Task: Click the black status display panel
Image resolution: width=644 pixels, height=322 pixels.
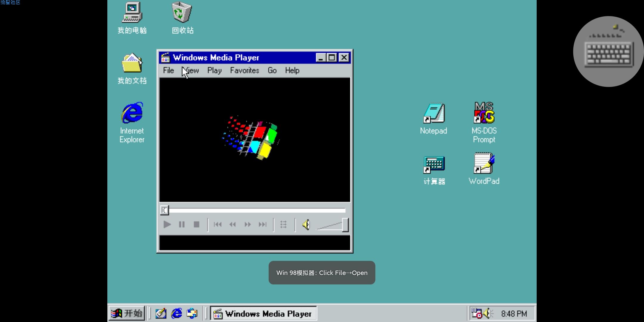Action: [255, 243]
